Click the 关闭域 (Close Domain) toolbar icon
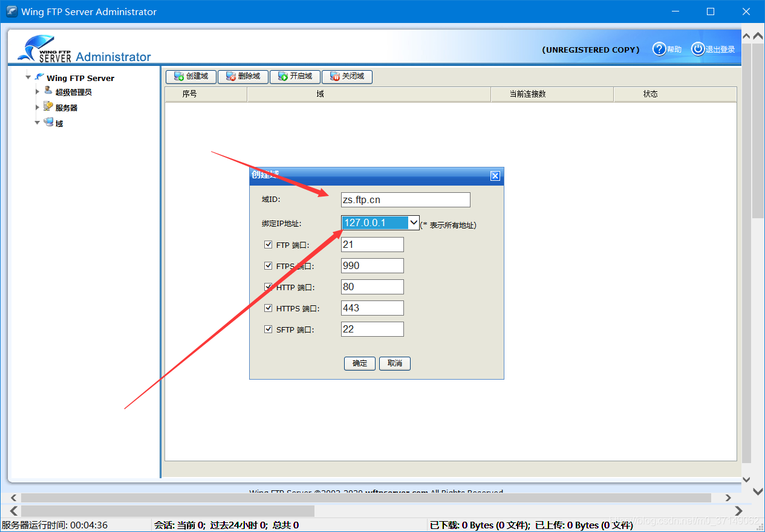The height and width of the screenshot is (532, 765). click(333, 76)
